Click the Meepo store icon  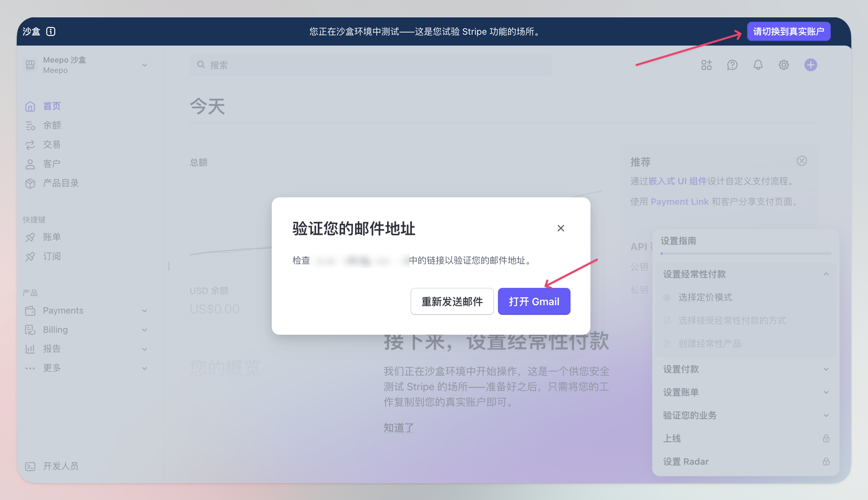pyautogui.click(x=30, y=65)
